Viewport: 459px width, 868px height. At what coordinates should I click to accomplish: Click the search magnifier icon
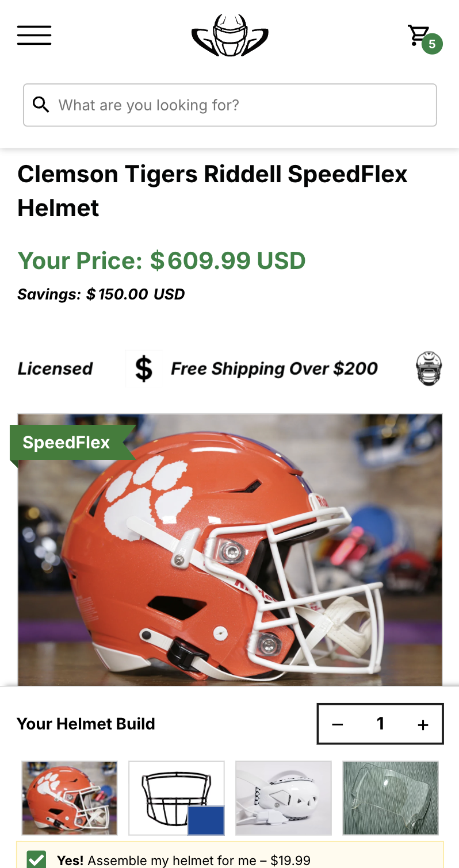point(41,105)
